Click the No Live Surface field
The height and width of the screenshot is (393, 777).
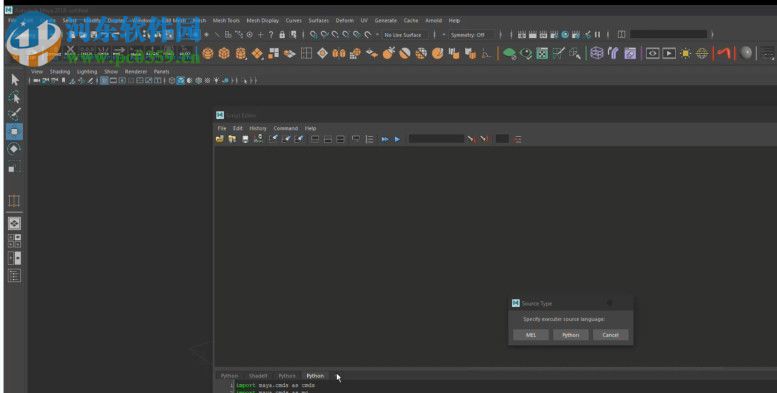click(x=403, y=35)
